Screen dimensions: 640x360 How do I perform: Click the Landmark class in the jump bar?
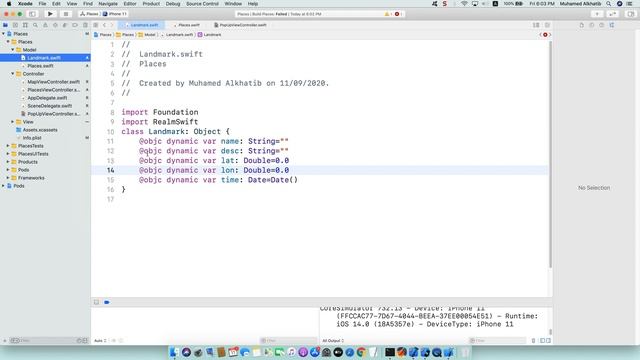pos(210,35)
